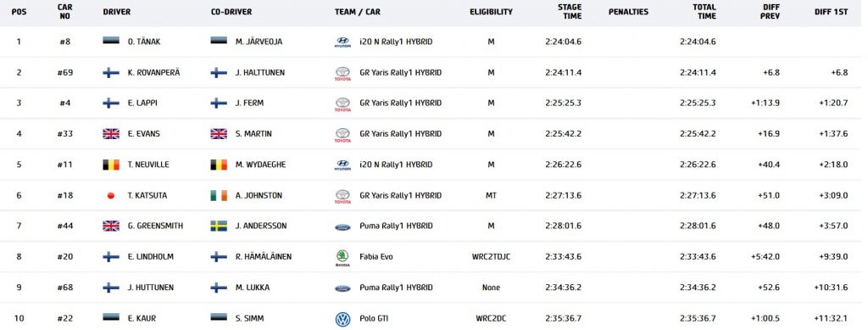This screenshot has height=330, width=868.
Task: Click the Irish flag beside A. Johnston
Action: click(x=219, y=195)
